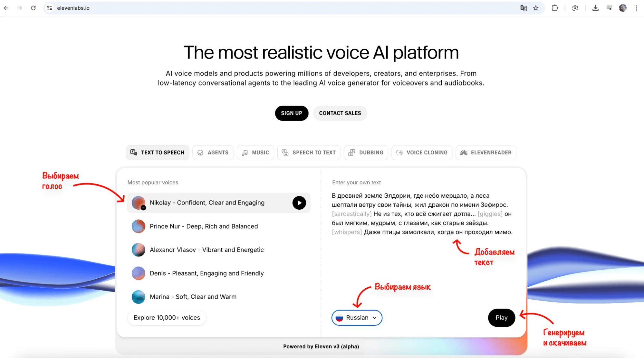Image resolution: width=644 pixels, height=358 pixels.
Task: Switch to the Music tab
Action: pos(255,153)
